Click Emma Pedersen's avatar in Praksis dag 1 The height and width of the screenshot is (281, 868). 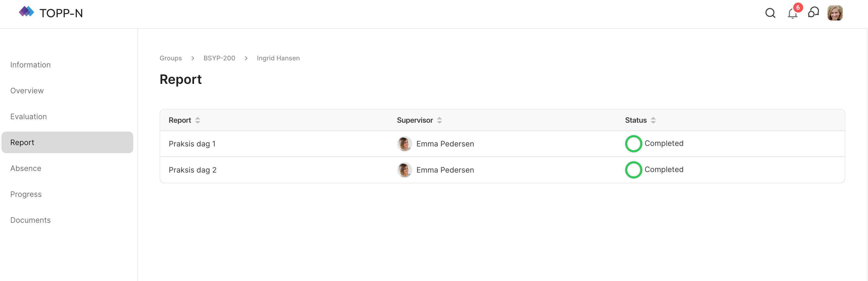click(404, 144)
